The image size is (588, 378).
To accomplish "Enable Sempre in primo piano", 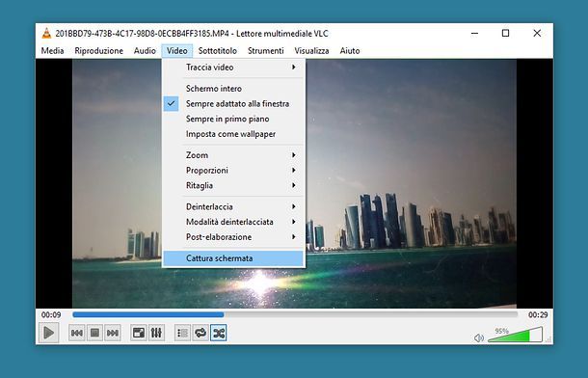I will (233, 119).
